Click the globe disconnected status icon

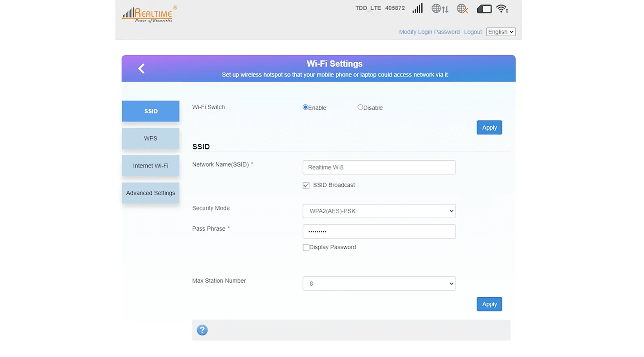462,9
